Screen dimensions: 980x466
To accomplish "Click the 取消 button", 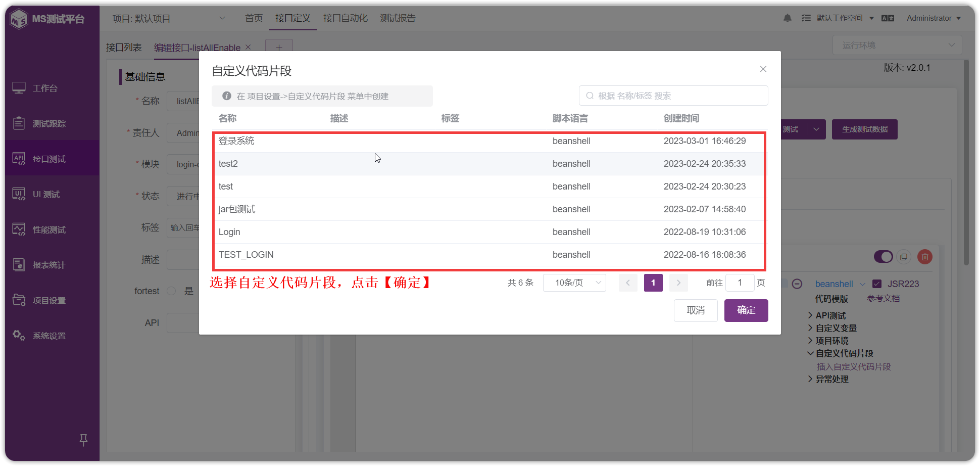I will [x=696, y=310].
